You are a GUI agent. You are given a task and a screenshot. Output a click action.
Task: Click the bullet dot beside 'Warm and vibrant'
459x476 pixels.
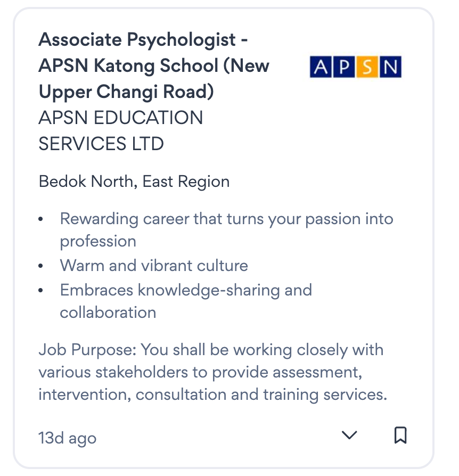[x=42, y=266]
